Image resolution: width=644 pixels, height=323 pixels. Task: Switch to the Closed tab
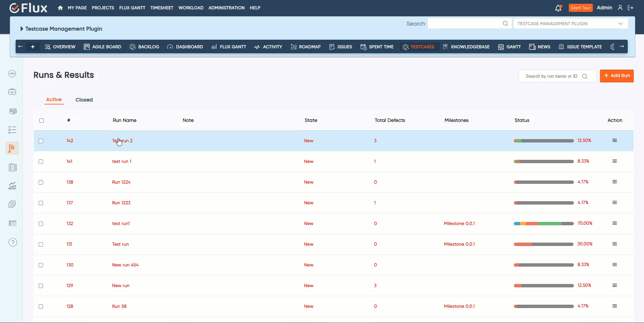tap(84, 99)
